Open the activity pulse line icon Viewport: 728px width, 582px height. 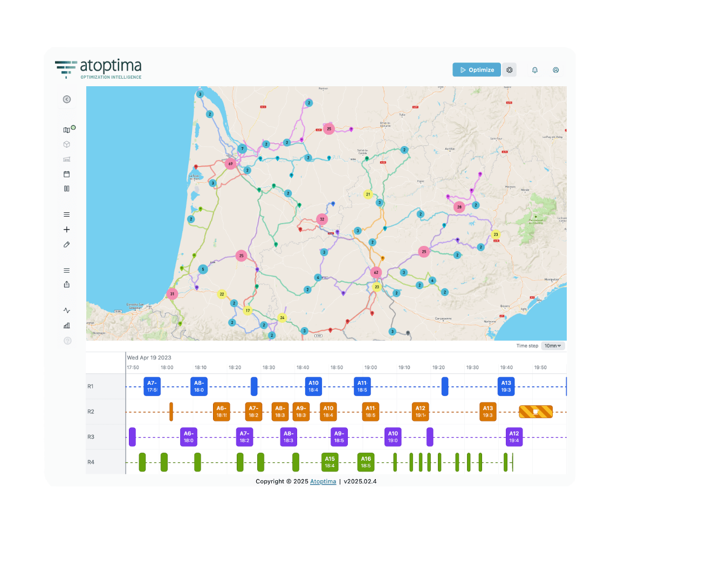pyautogui.click(x=67, y=310)
